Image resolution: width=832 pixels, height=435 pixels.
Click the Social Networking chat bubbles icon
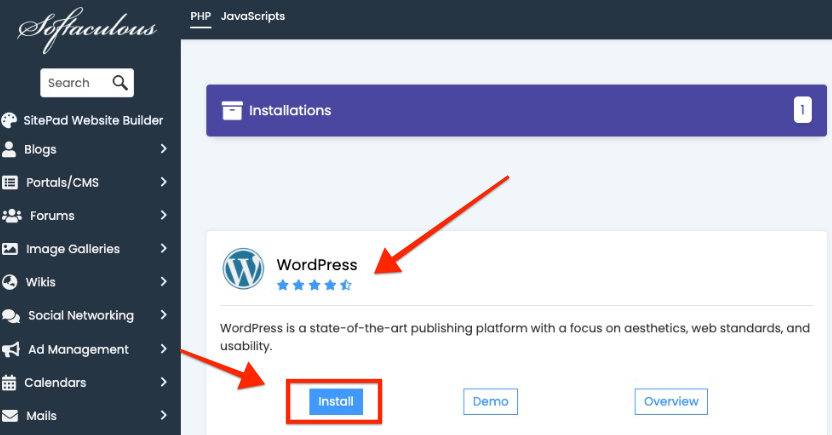pyautogui.click(x=11, y=316)
